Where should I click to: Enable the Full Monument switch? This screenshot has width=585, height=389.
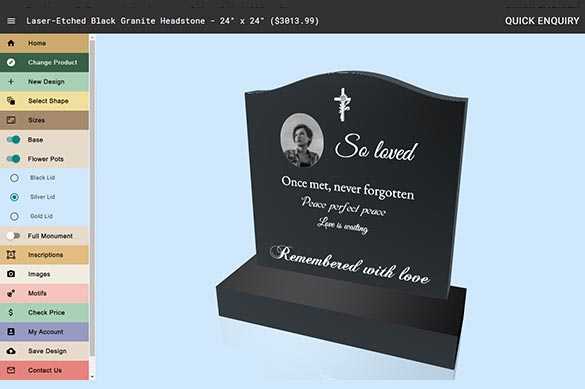click(x=13, y=236)
